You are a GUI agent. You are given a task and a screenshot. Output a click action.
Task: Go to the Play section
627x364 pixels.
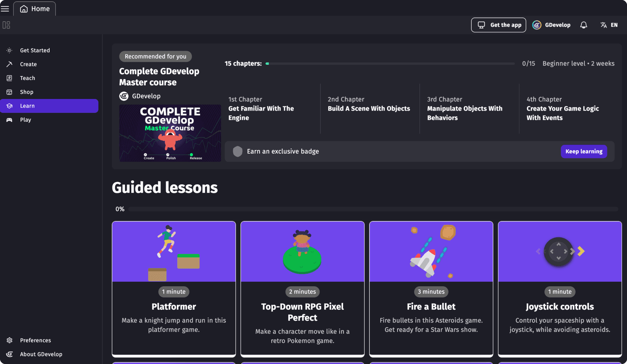[x=25, y=120]
